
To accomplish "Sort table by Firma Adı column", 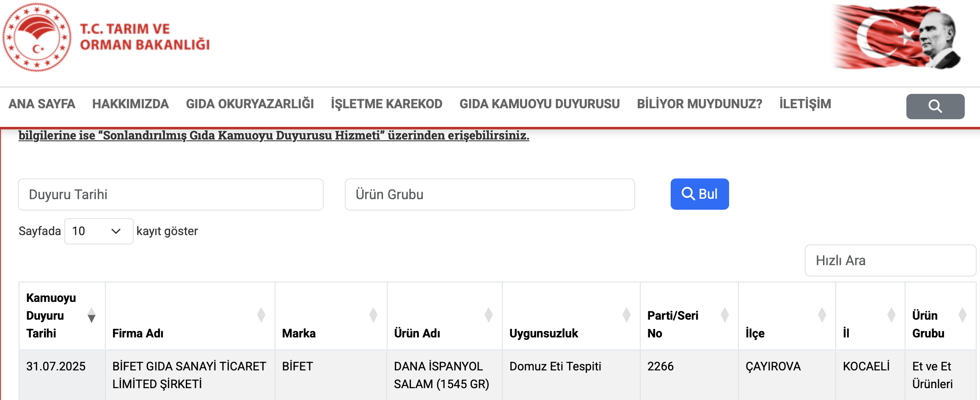I will (x=190, y=315).
